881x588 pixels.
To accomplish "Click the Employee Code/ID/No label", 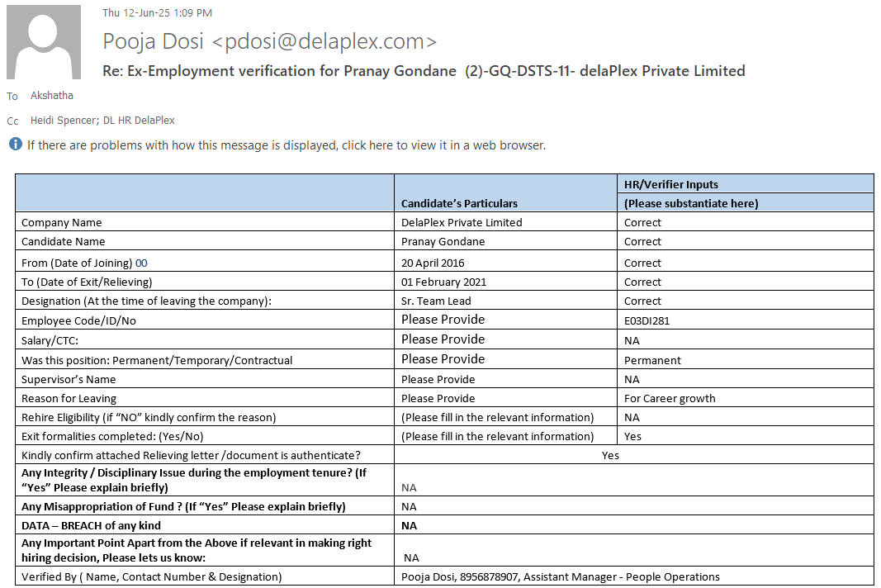I will [78, 321].
